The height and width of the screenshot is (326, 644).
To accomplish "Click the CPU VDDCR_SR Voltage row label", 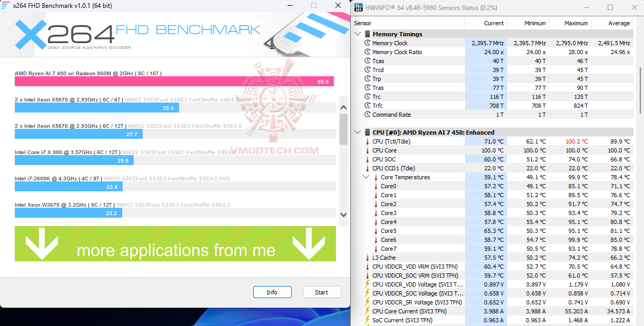I will (417, 302).
